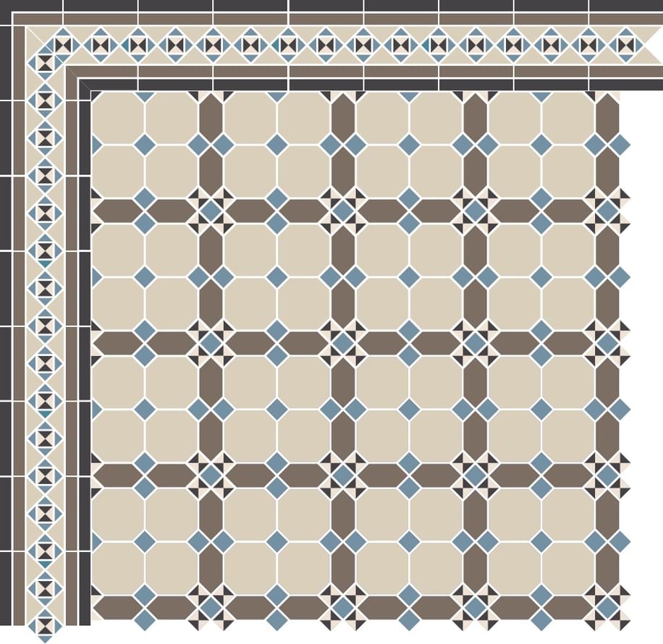663x644 pixels.
Task: Pick the rightmost brown tile in outer top border
Action: (625, 18)
